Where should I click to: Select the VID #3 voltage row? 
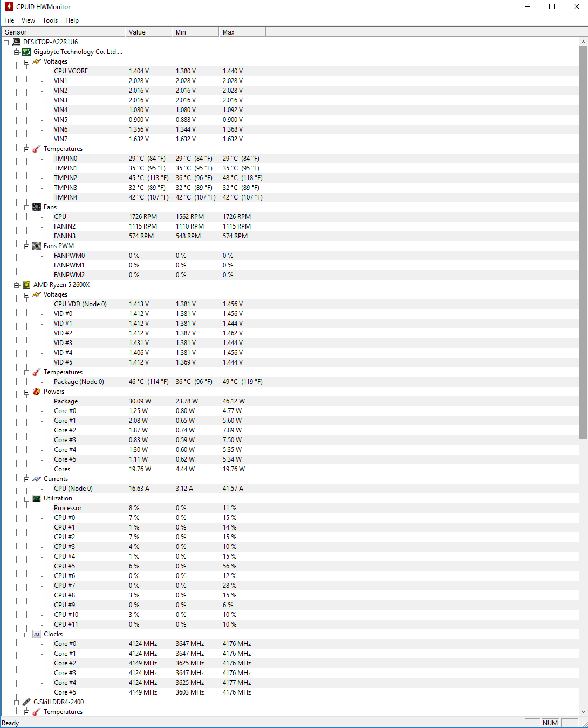[290, 343]
